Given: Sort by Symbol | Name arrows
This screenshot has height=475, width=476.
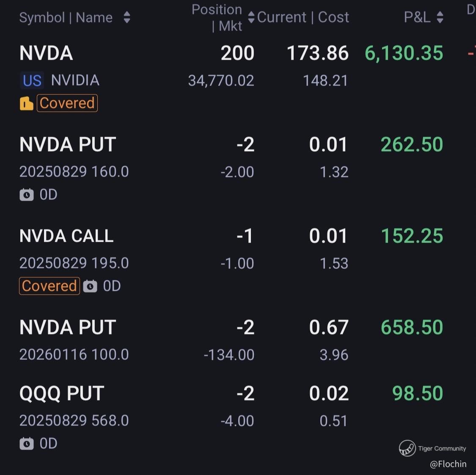Looking at the screenshot, I should point(127,17).
